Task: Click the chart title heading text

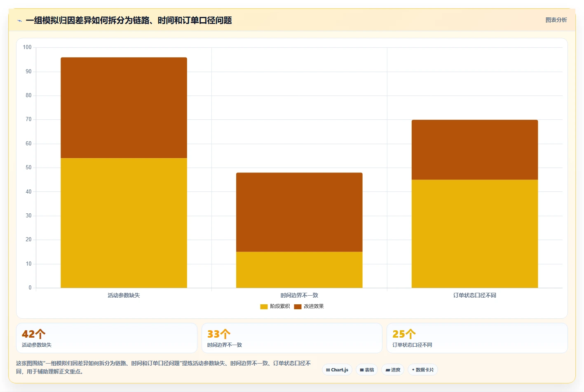Action: pos(129,20)
